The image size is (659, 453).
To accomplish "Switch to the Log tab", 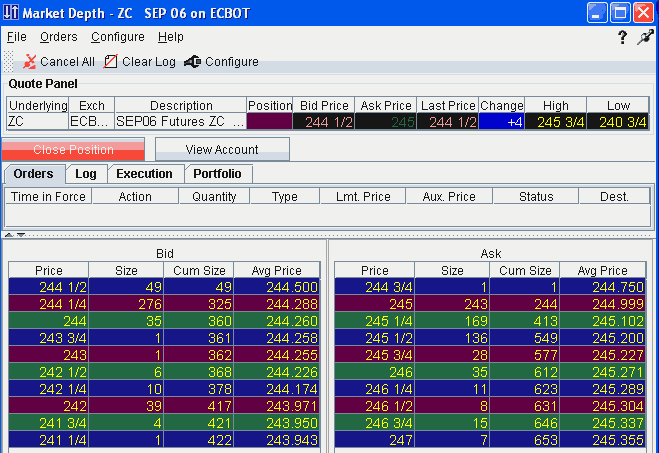I will (x=86, y=174).
